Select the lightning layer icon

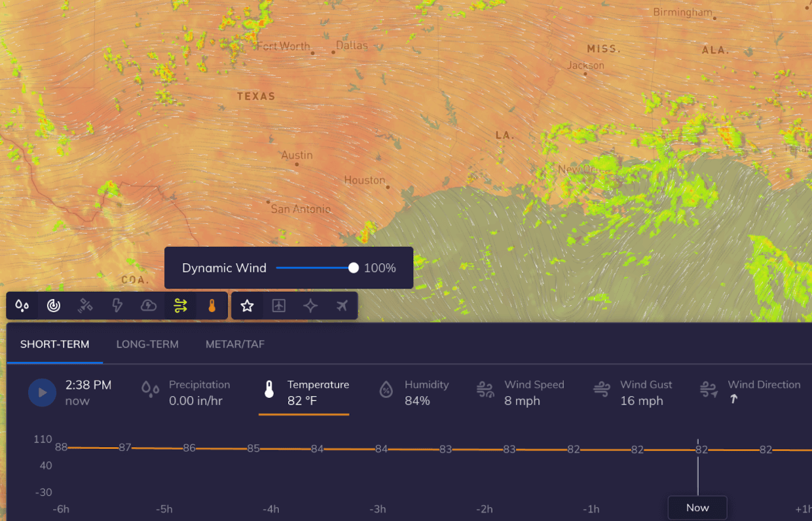(117, 305)
